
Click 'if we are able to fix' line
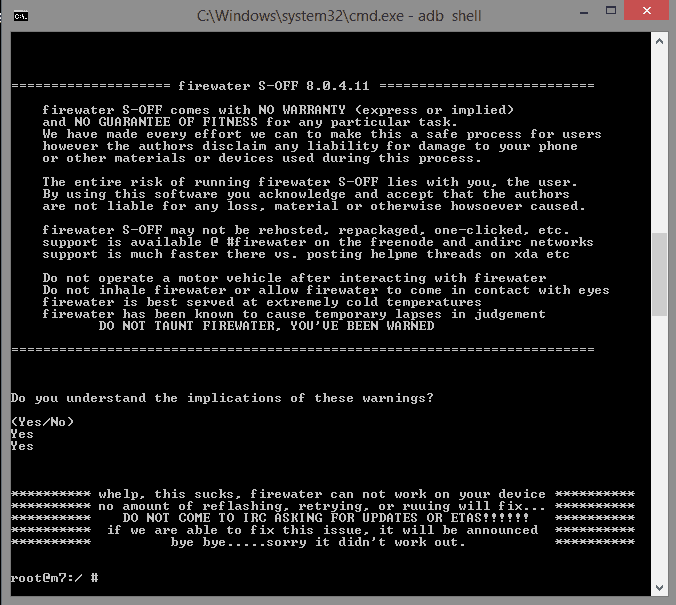pos(322,530)
